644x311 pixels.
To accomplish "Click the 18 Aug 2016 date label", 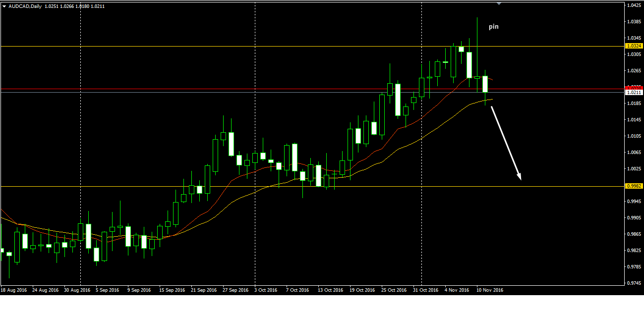I will (x=14, y=290).
